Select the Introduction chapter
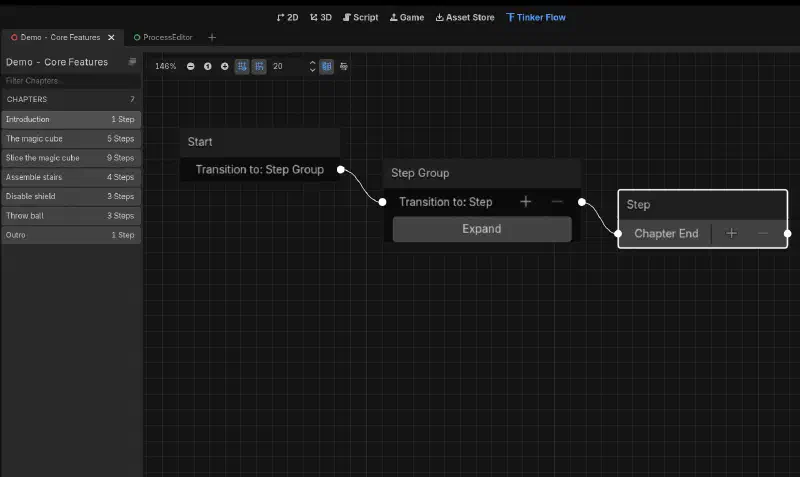Screen dimensions: 800x477 pos(71,119)
